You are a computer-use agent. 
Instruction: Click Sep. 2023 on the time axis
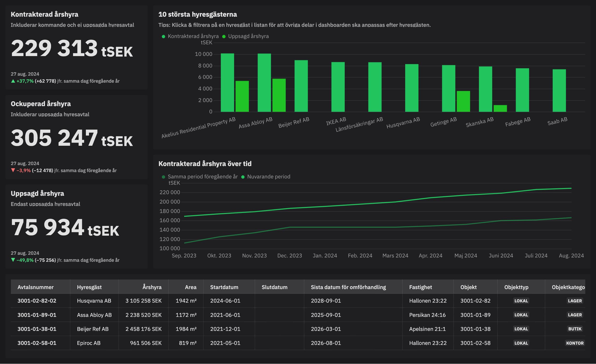[x=184, y=255]
